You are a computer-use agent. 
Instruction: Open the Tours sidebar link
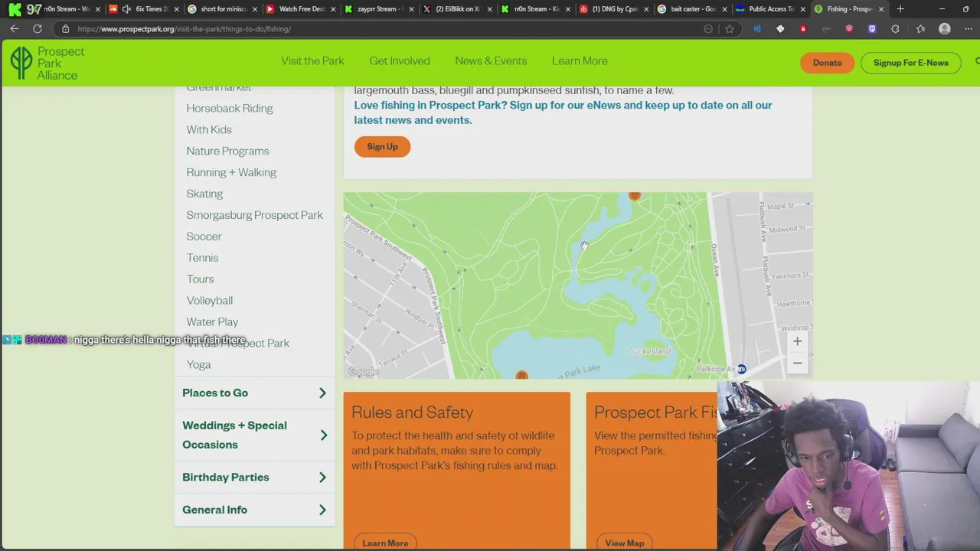tap(200, 279)
